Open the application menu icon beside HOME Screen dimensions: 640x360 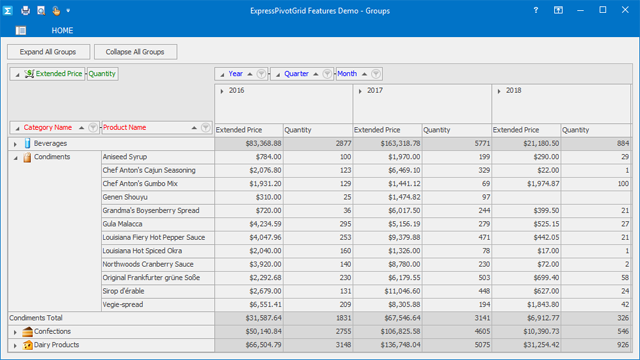coord(21,30)
